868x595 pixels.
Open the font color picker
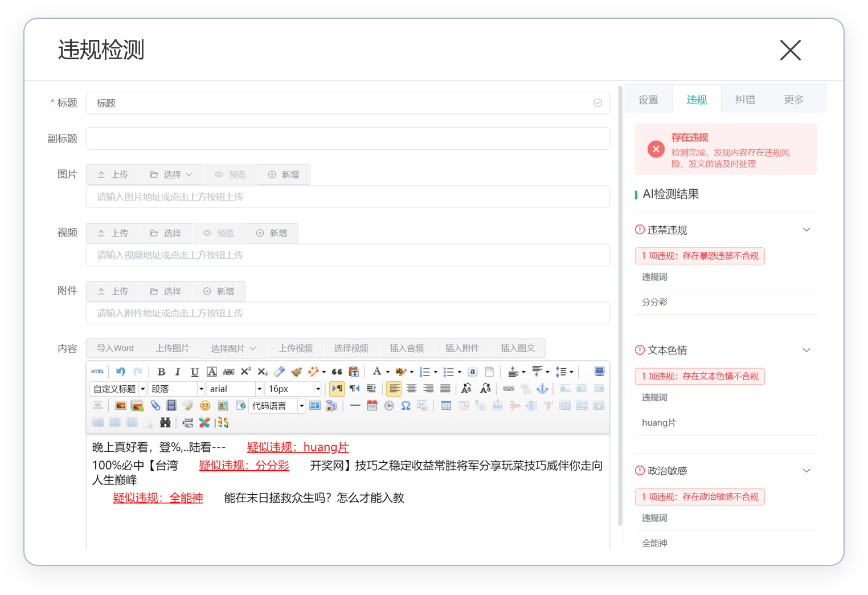tap(376, 372)
